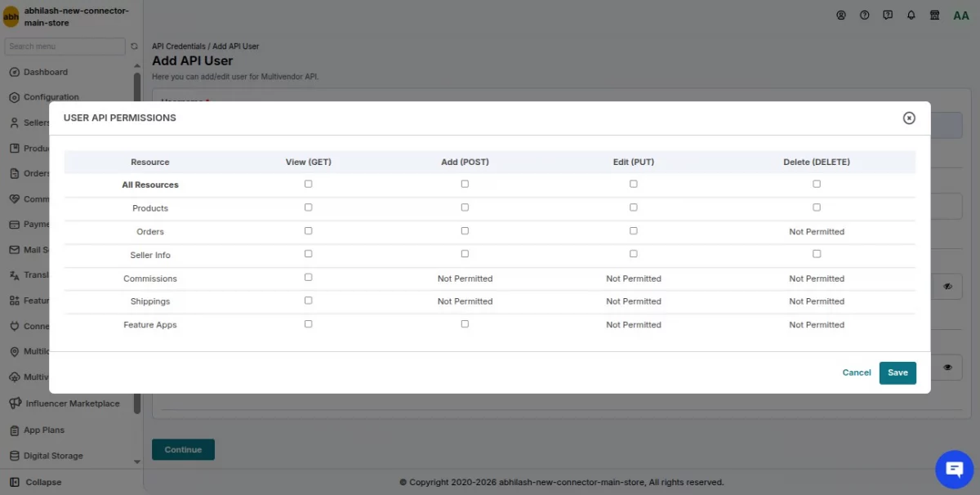Open the AA profile avatar
Image resolution: width=980 pixels, height=495 pixels.
pyautogui.click(x=961, y=16)
